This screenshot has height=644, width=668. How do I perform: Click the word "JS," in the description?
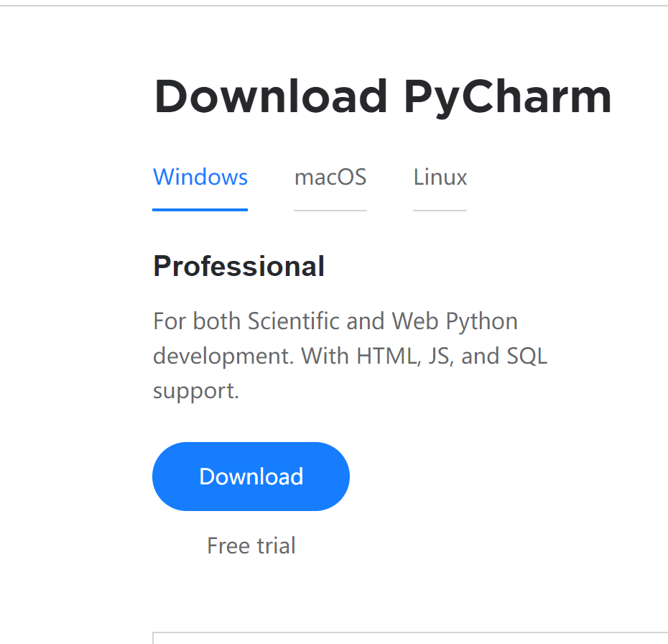(440, 356)
